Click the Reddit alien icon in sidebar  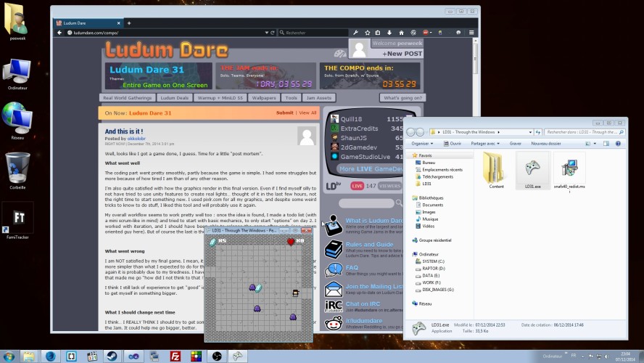334,324
